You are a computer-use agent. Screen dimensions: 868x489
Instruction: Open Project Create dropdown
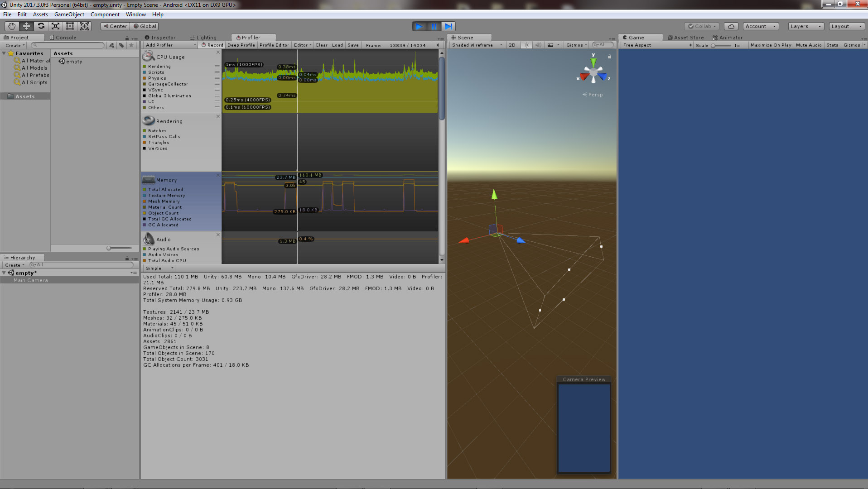click(x=15, y=45)
